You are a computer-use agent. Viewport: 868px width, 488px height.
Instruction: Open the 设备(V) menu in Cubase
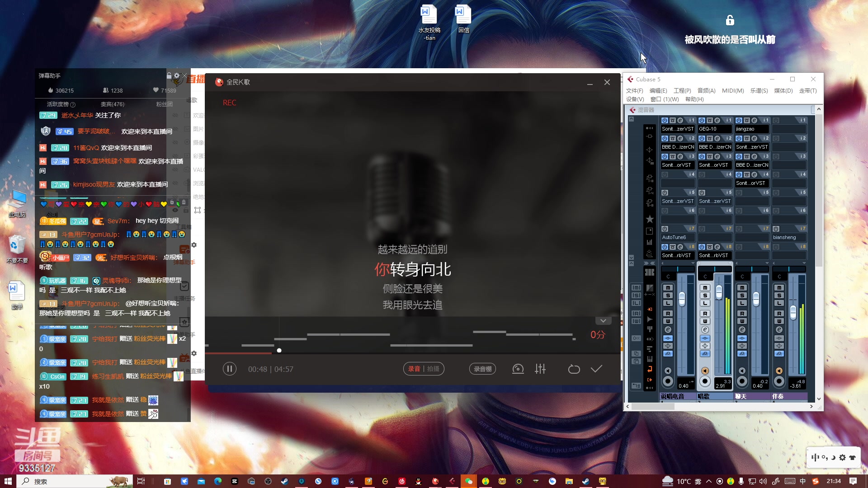coord(635,99)
